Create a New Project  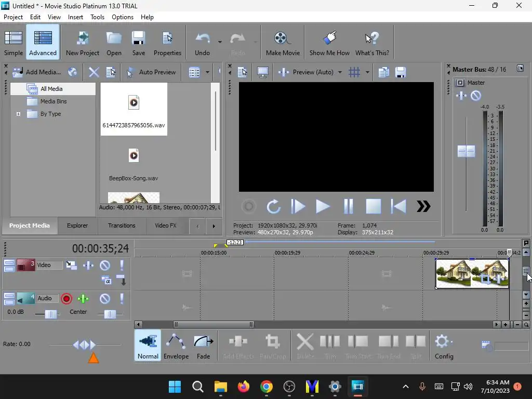click(x=83, y=43)
